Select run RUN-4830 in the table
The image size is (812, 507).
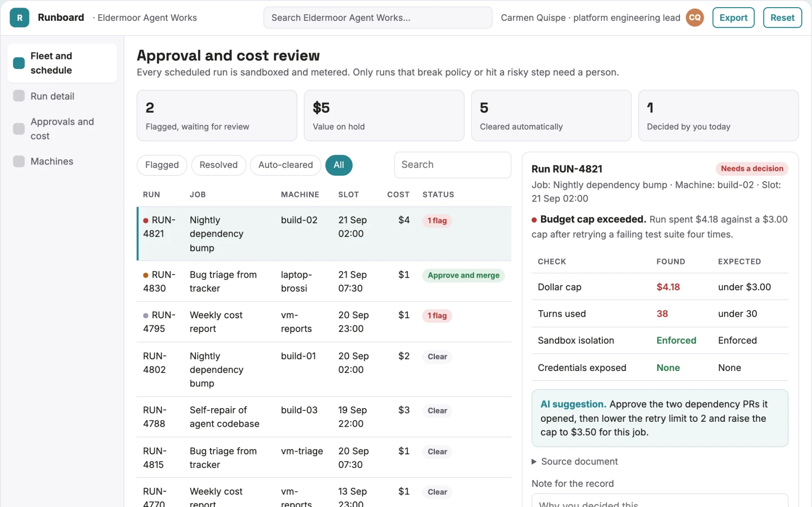tap(324, 282)
